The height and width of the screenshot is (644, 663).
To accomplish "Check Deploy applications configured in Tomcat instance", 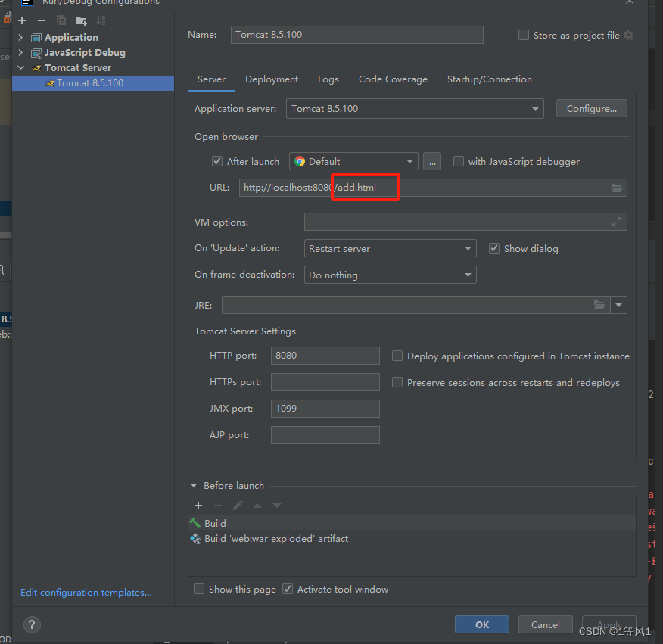I will (x=397, y=356).
